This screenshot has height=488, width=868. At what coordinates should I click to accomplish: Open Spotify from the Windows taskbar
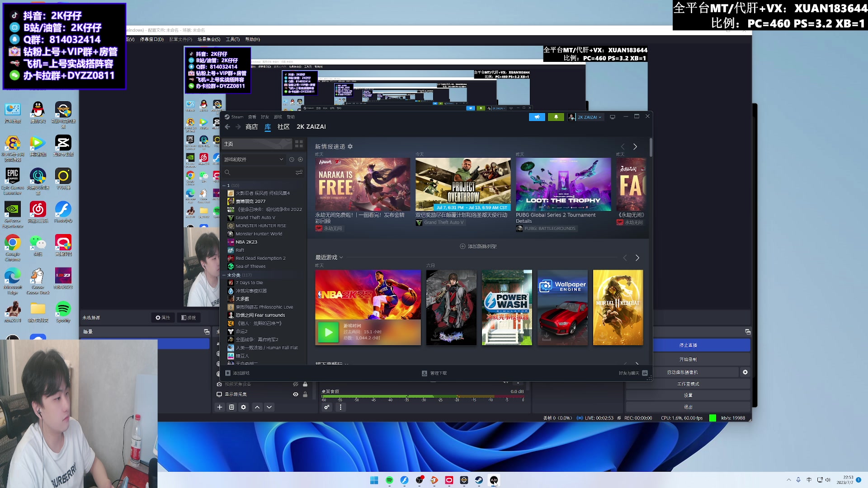pos(389,480)
